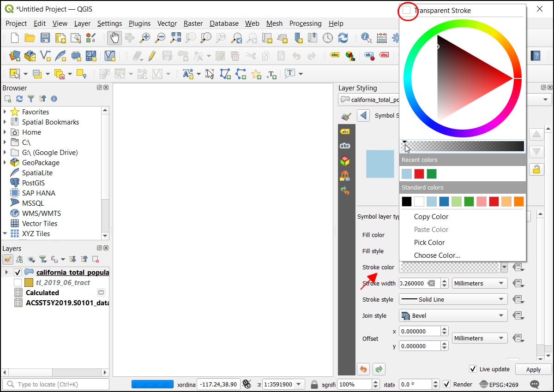This screenshot has height=392, width=554.
Task: Open the Join style Bevel dropdown
Action: [453, 316]
